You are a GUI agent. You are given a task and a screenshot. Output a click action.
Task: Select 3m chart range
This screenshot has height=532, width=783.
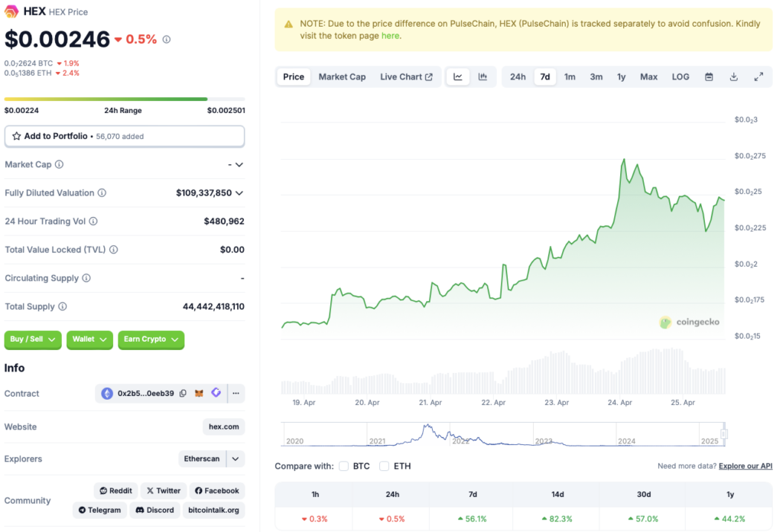(x=596, y=77)
